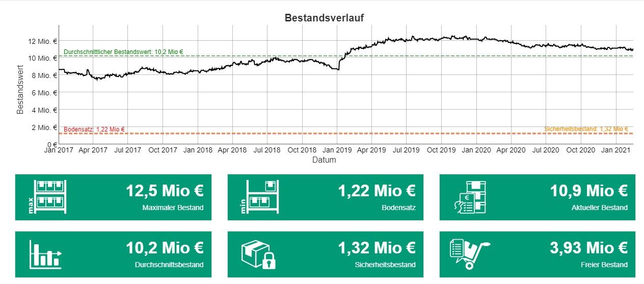Click the Bestandsverlauf chart title
Viewport: 644px width, 284px height.
tap(324, 18)
